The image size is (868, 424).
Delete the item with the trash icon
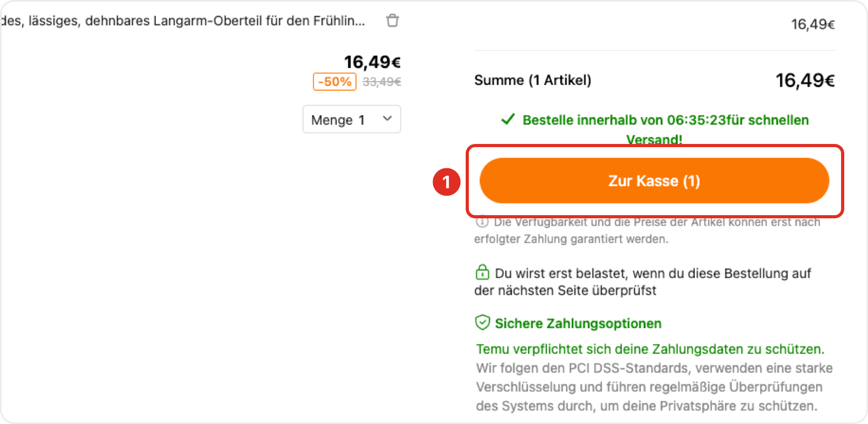pyautogui.click(x=392, y=21)
